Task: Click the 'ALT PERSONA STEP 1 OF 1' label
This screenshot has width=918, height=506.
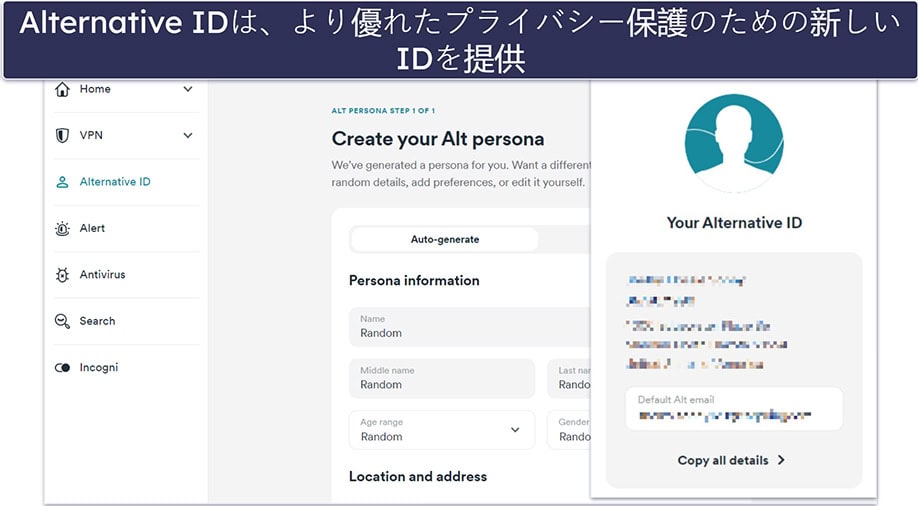Action: point(383,111)
